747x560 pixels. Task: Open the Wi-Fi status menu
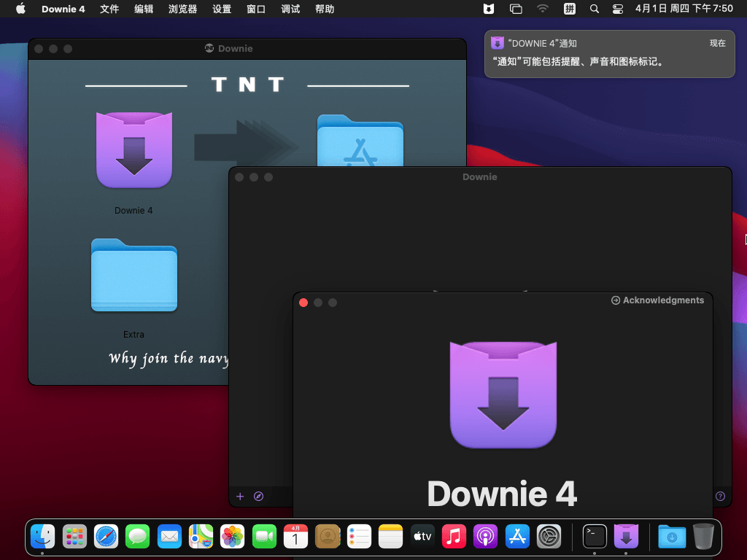coord(542,9)
